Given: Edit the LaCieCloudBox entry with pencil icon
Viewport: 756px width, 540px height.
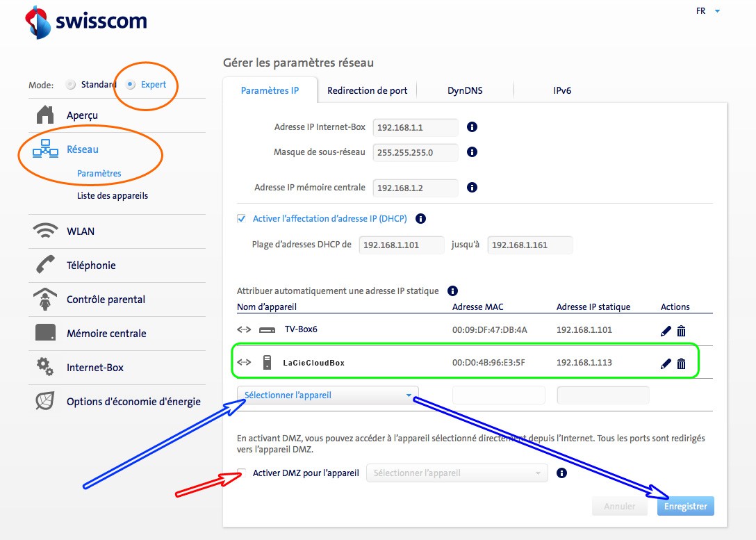Looking at the screenshot, I should pos(666,363).
